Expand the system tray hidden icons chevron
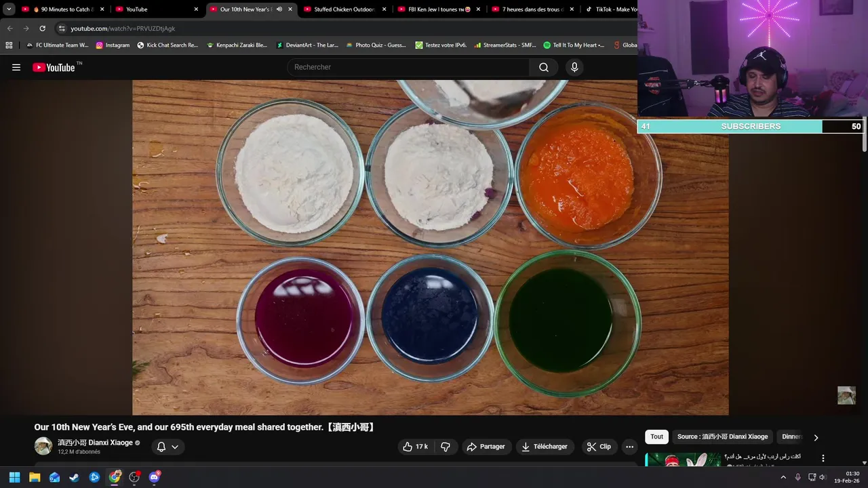Image resolution: width=868 pixels, height=488 pixels. [x=783, y=477]
